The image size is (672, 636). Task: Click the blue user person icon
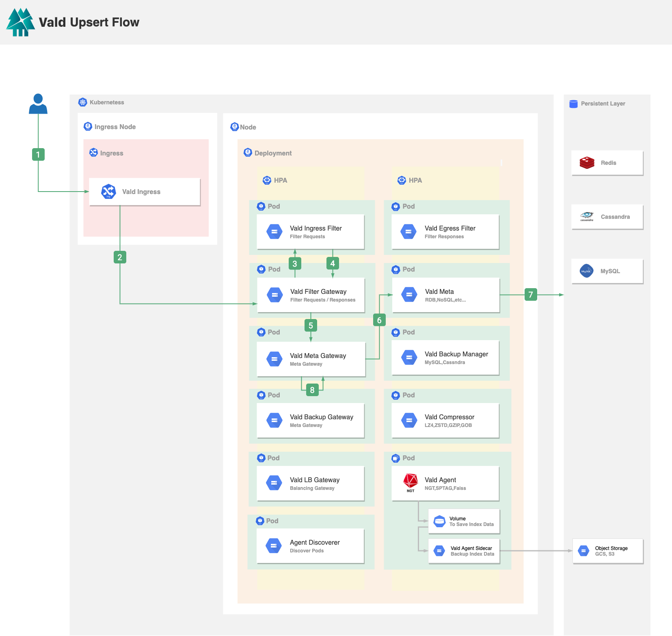click(38, 103)
